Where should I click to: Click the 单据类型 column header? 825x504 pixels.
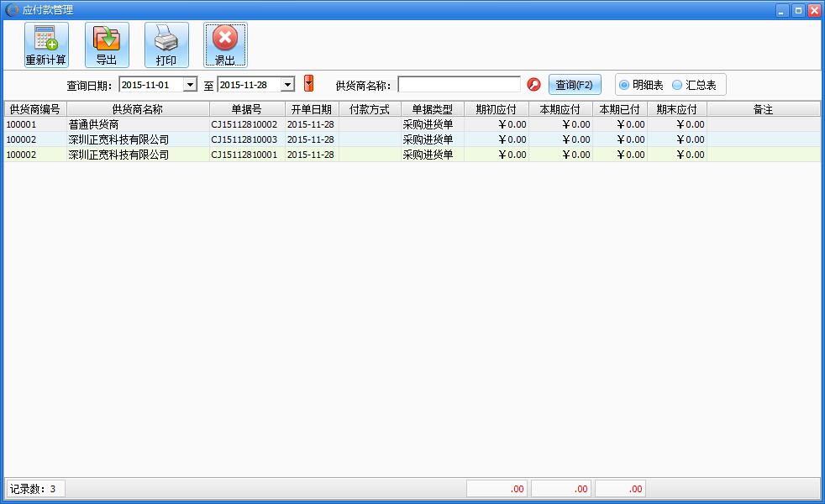432,109
